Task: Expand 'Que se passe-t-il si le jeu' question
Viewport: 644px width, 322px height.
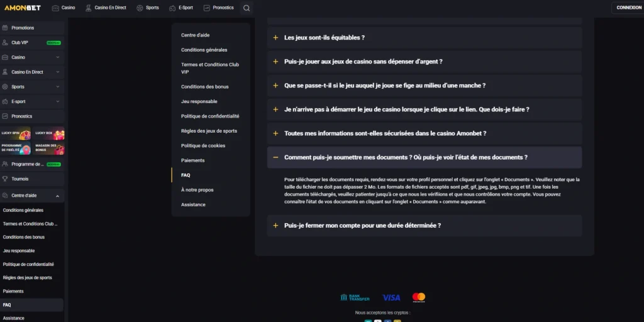Action: pyautogui.click(x=425, y=86)
